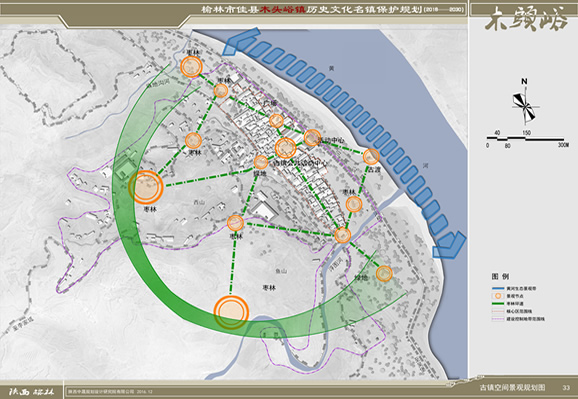Viewport: 578px width, 399px height.
Task: Click the scale bar under the compass
Action: [x=527, y=139]
